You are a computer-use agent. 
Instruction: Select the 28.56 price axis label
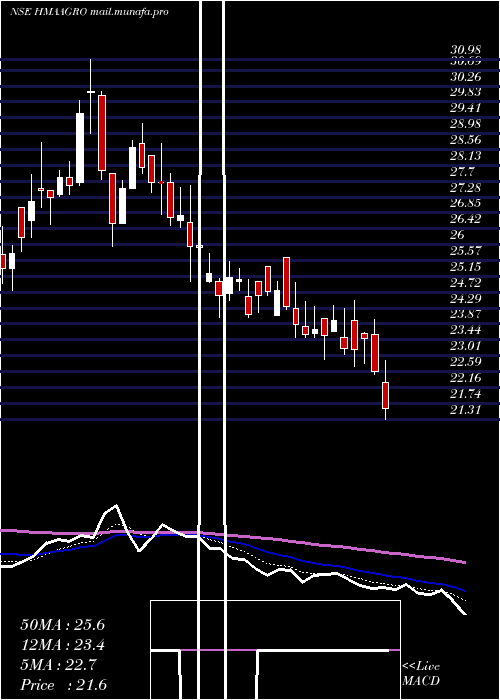466,140
